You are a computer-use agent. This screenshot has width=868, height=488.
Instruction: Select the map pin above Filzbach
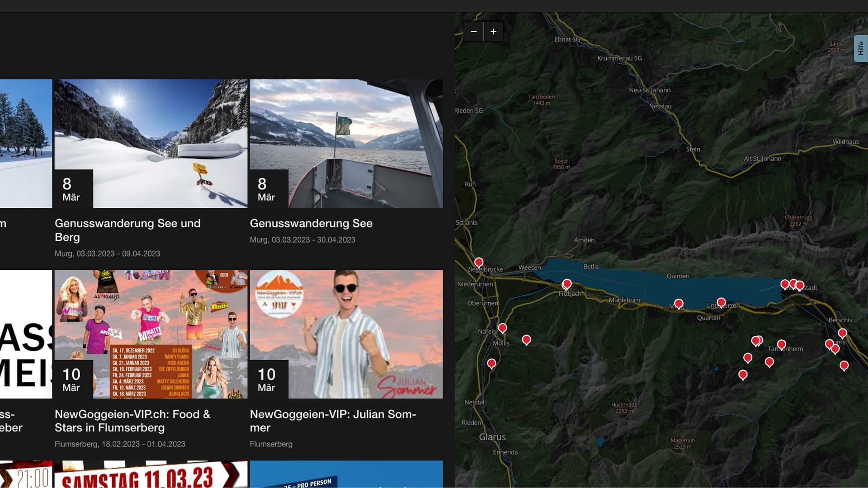click(x=567, y=284)
